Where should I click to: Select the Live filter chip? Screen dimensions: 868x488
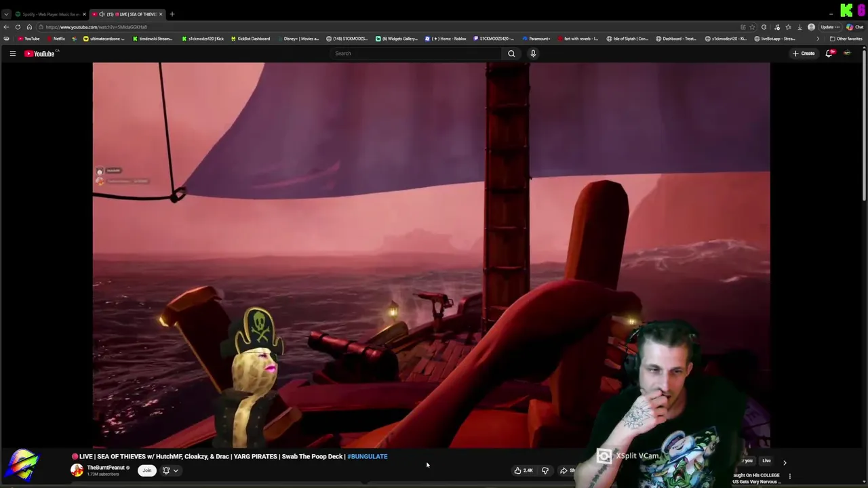[766, 461]
